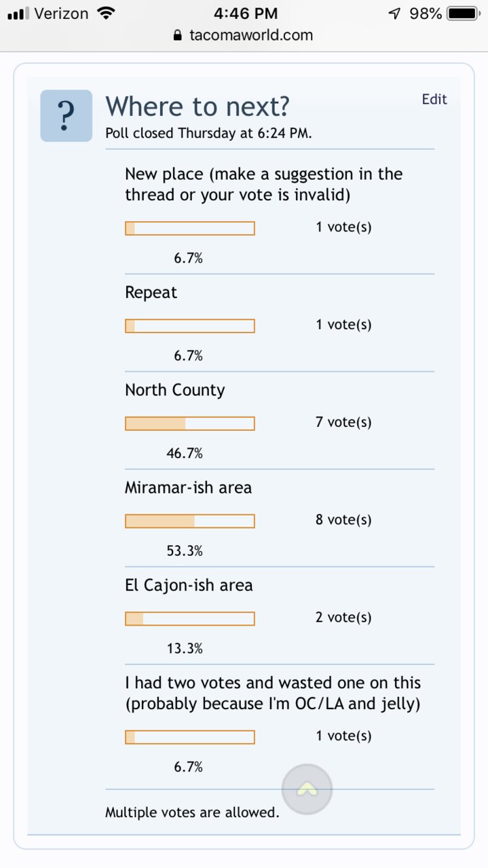The image size is (488, 868).
Task: Open the poll Edit link
Action: click(434, 99)
